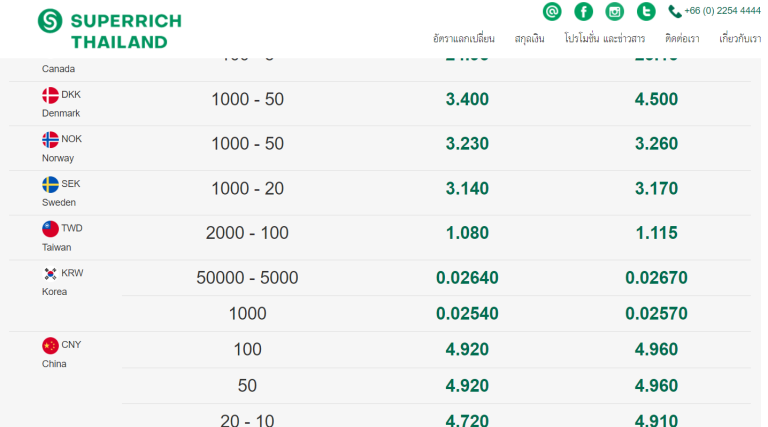Call the +66 (0) 2254 4444 number
Screen dimensions: 768x427
point(722,11)
